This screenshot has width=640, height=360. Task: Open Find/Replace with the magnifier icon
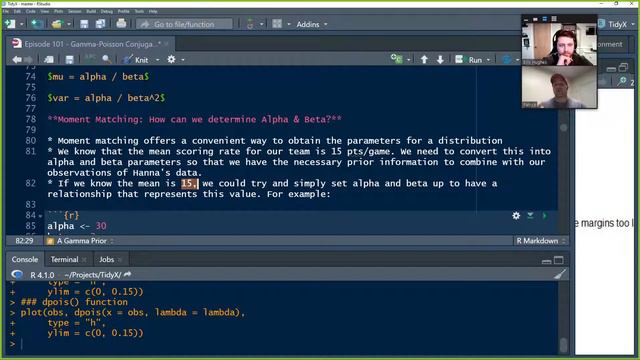tap(107, 60)
